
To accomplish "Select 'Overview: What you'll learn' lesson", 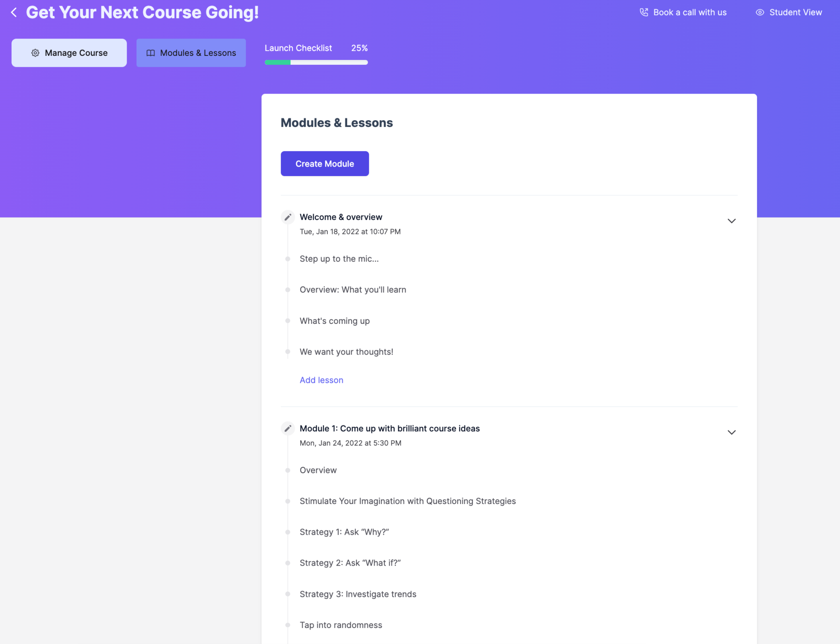I will coord(353,290).
